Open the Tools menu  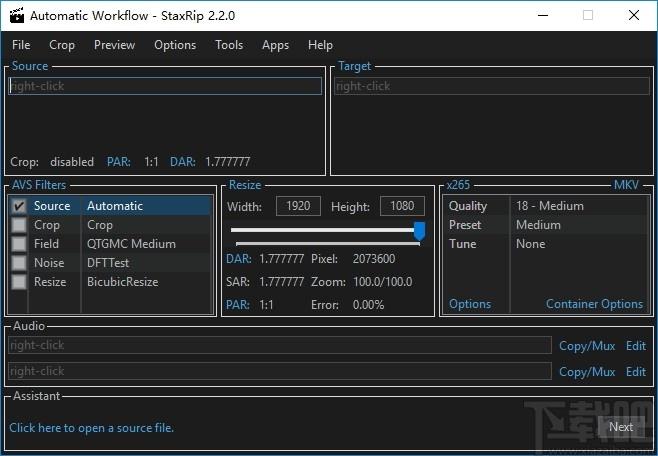click(229, 45)
